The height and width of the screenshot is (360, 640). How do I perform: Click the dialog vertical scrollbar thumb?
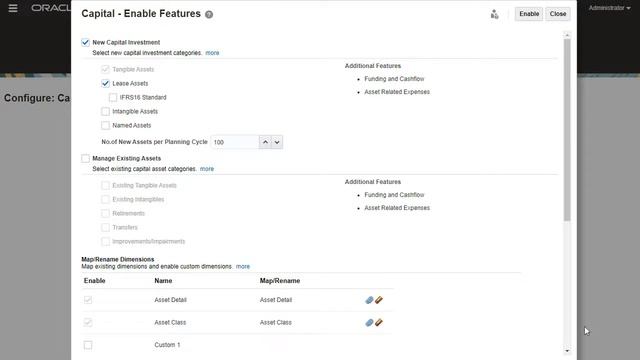[x=567, y=130]
